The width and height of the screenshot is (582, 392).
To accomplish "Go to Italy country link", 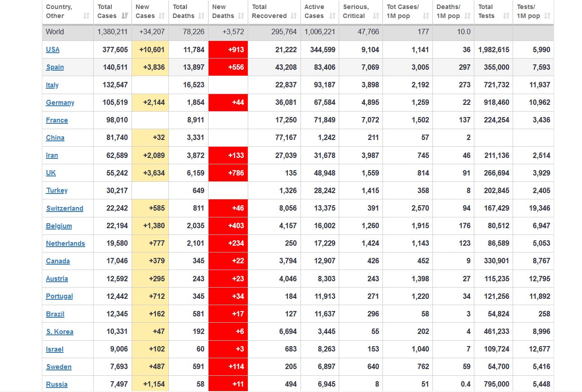I will (52, 85).
